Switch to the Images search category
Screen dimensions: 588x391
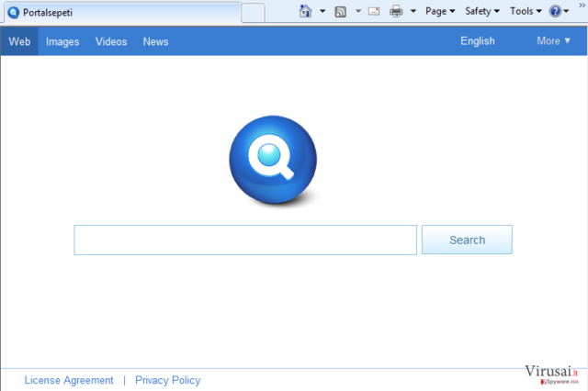click(x=62, y=41)
